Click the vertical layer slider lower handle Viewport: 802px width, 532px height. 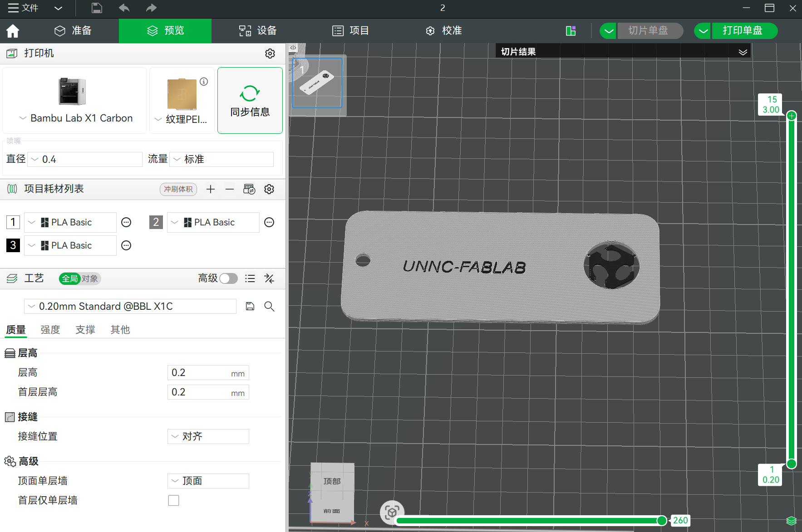(792, 464)
